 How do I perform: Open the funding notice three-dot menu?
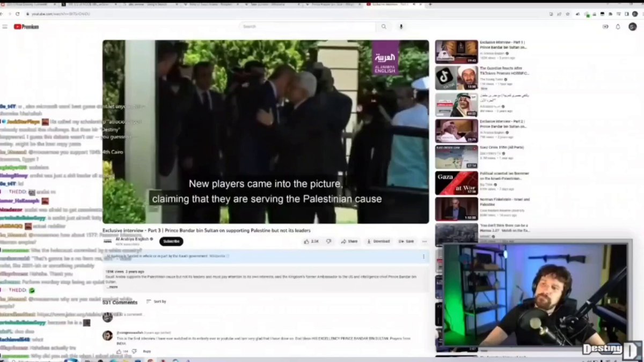pyautogui.click(x=423, y=256)
